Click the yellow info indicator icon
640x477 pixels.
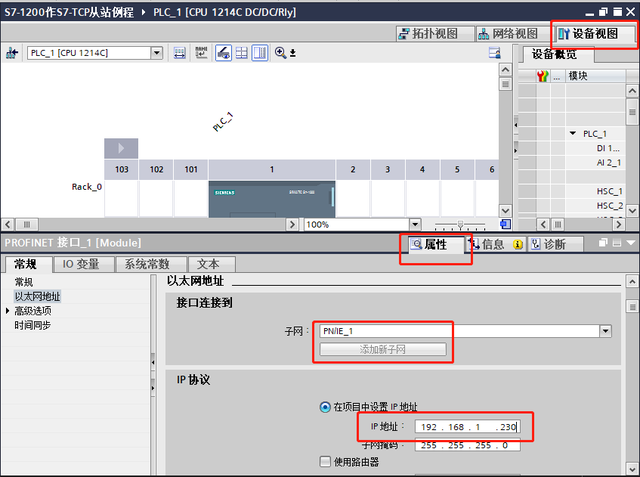518,244
